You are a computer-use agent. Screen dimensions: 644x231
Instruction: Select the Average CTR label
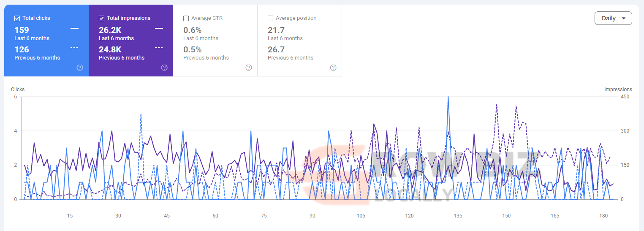207,18
